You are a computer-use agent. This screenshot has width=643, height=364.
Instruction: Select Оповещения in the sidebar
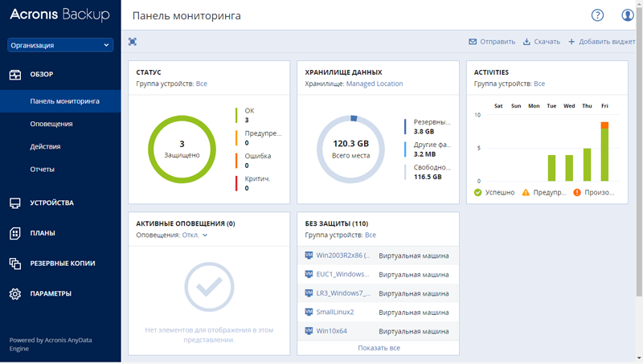(x=51, y=124)
